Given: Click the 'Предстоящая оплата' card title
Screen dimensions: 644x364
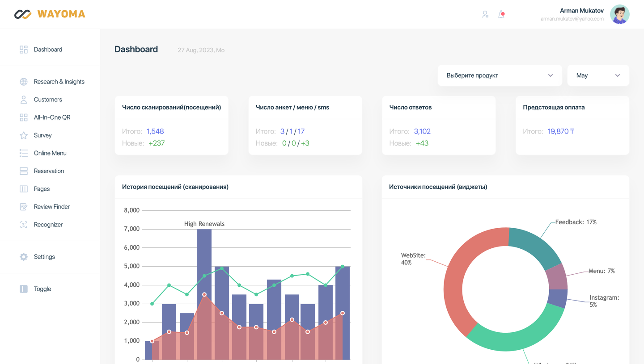Looking at the screenshot, I should point(554,107).
